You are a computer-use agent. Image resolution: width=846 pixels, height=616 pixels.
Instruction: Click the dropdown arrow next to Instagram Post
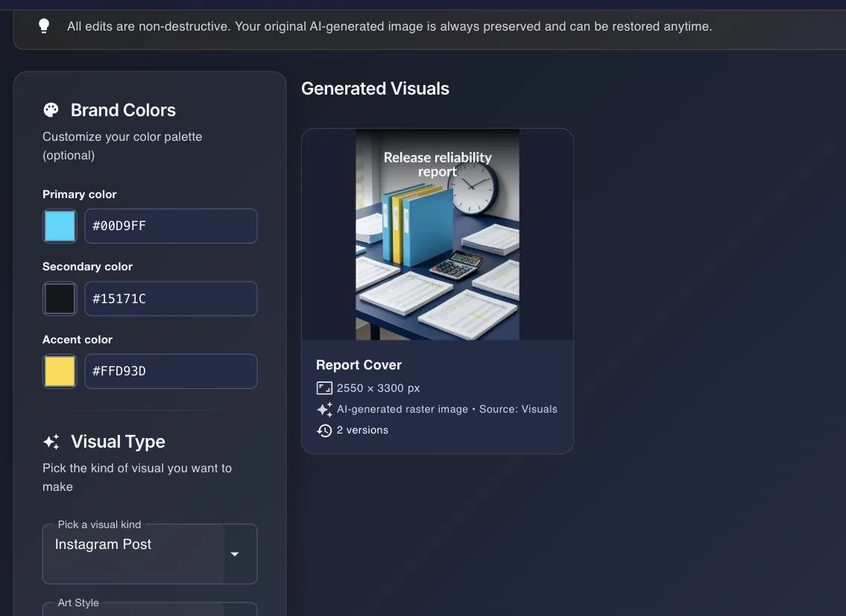tap(235, 554)
